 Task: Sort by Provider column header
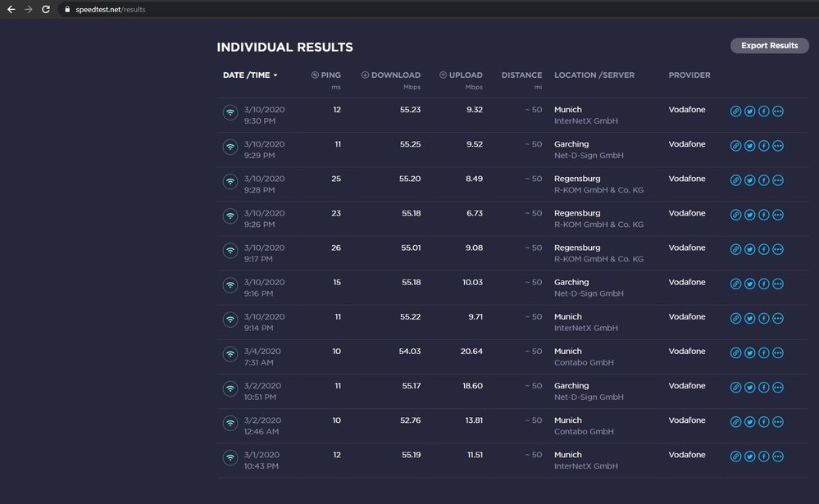[689, 75]
